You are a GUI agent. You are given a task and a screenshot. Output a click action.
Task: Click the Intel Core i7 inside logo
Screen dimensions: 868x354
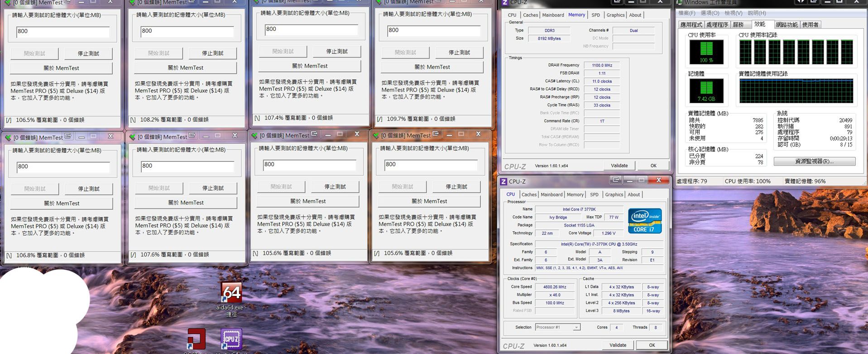645,221
